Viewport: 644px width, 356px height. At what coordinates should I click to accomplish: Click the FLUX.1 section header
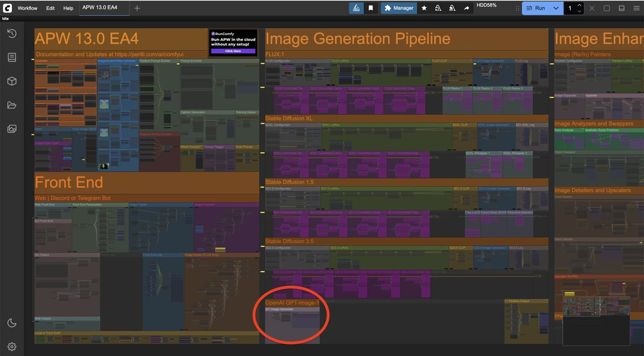274,55
